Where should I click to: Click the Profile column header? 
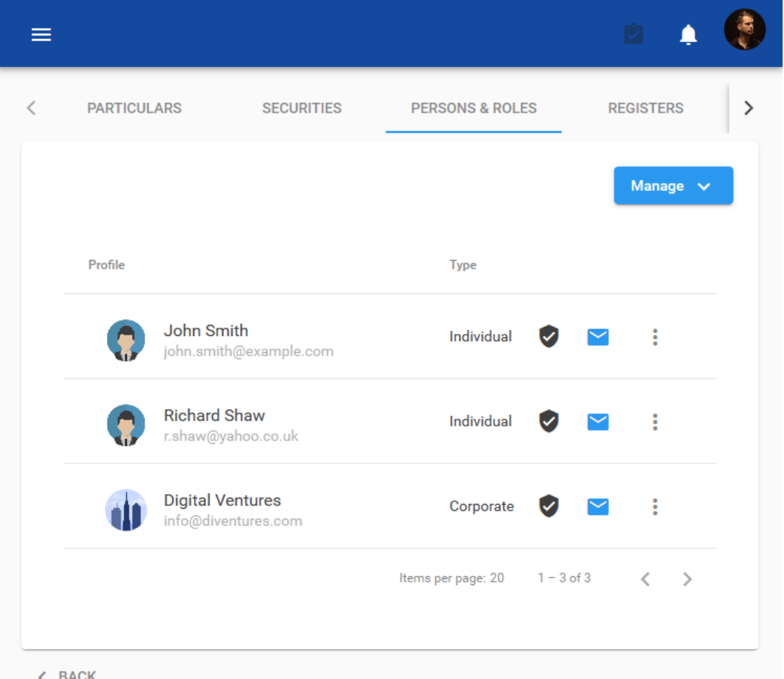(x=106, y=265)
